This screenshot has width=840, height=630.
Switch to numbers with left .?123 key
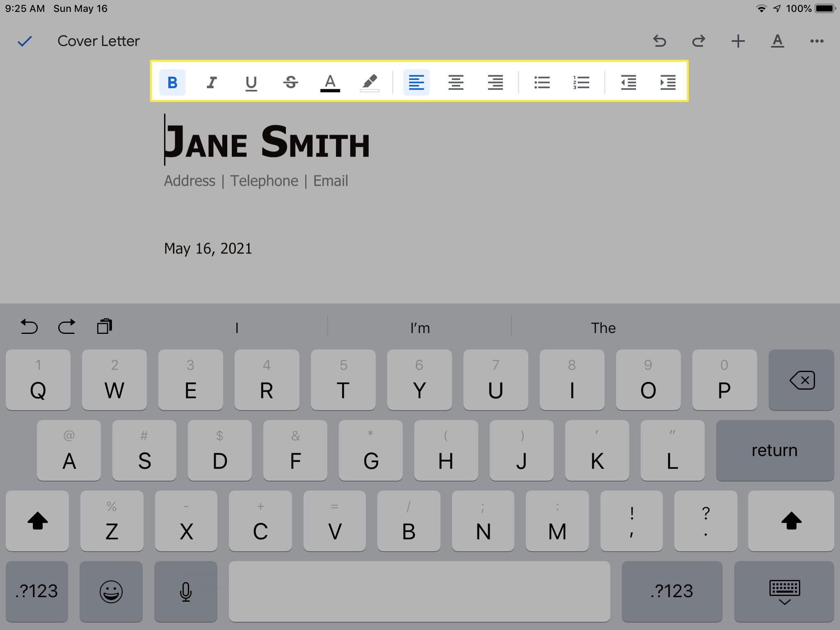(37, 591)
